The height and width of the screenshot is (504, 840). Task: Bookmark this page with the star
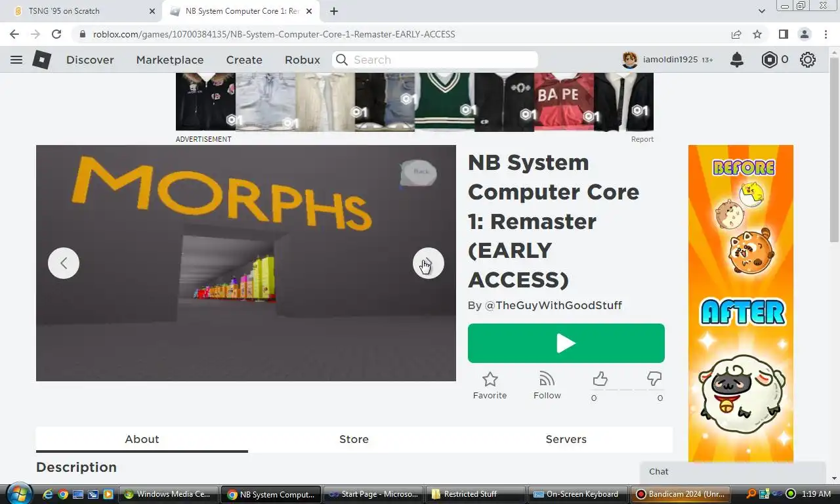click(757, 34)
